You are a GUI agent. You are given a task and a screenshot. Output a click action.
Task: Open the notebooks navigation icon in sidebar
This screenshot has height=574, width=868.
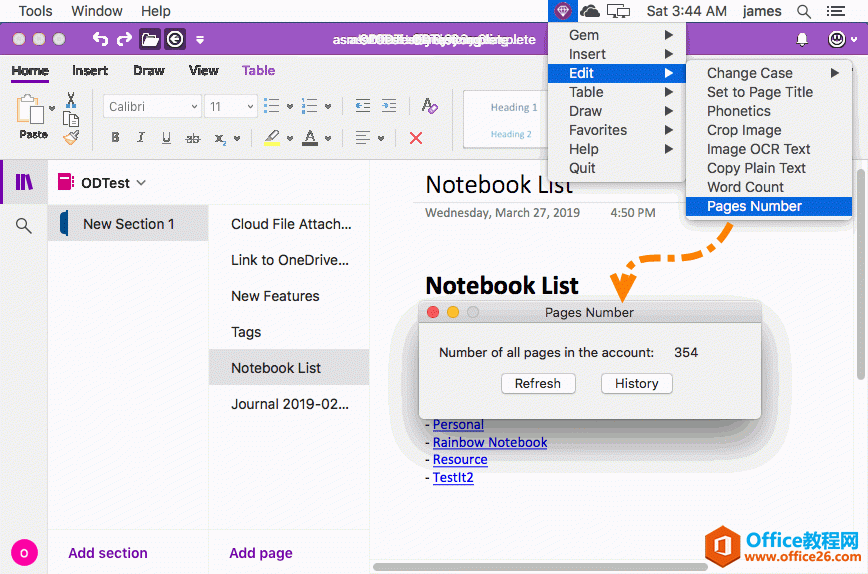pyautogui.click(x=24, y=182)
